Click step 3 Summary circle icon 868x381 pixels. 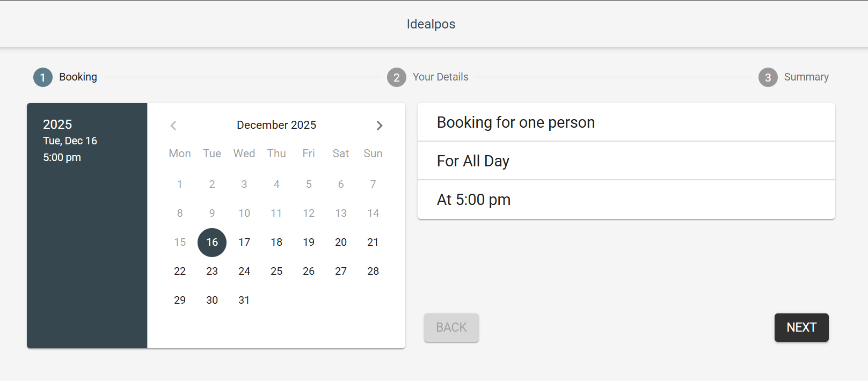pos(768,77)
